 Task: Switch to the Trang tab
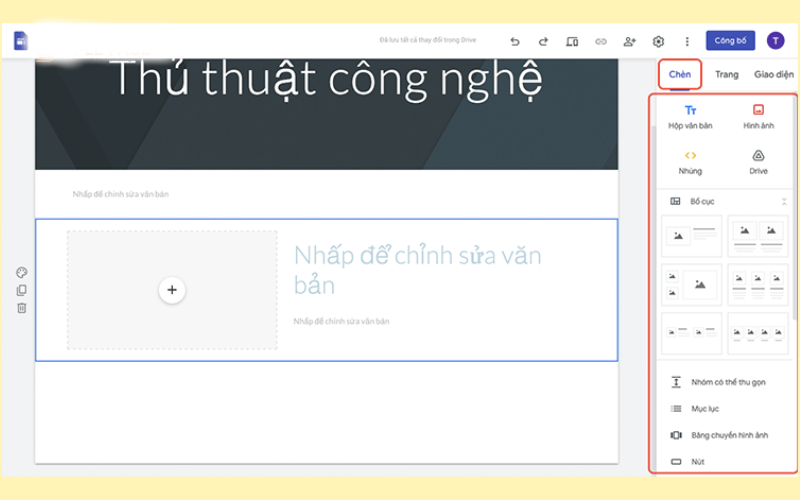(726, 74)
